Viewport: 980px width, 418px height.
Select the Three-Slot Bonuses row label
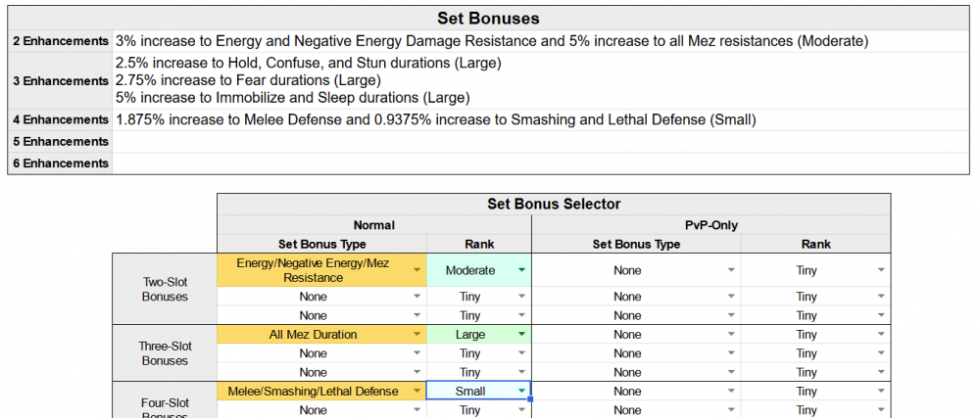165,353
